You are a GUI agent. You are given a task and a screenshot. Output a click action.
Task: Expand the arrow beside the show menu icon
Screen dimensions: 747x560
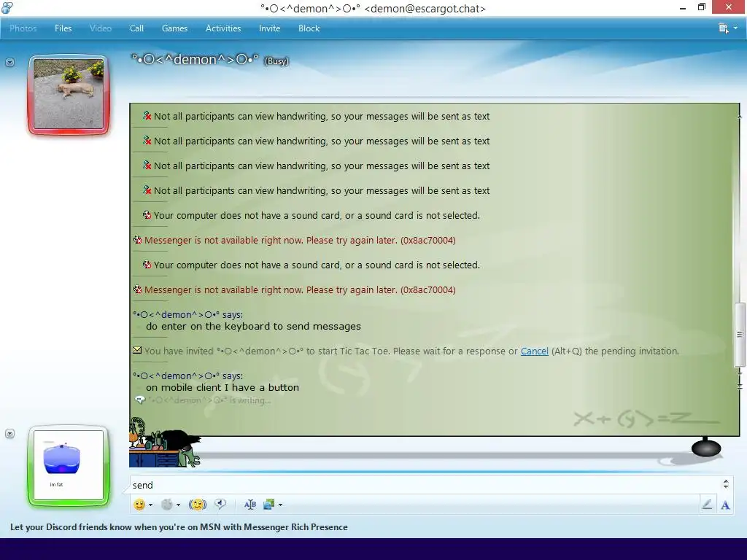(735, 28)
